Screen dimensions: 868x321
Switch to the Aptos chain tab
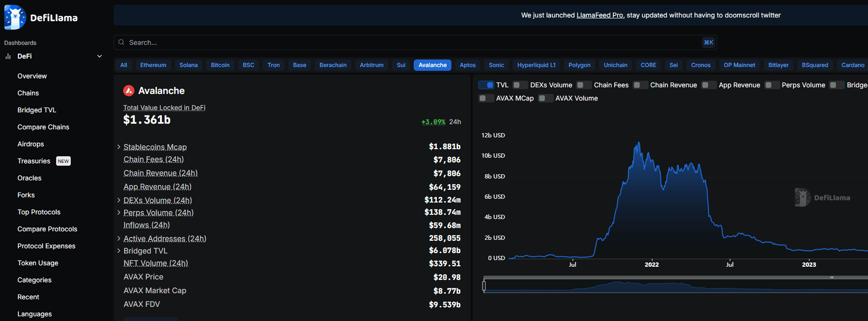click(x=468, y=65)
